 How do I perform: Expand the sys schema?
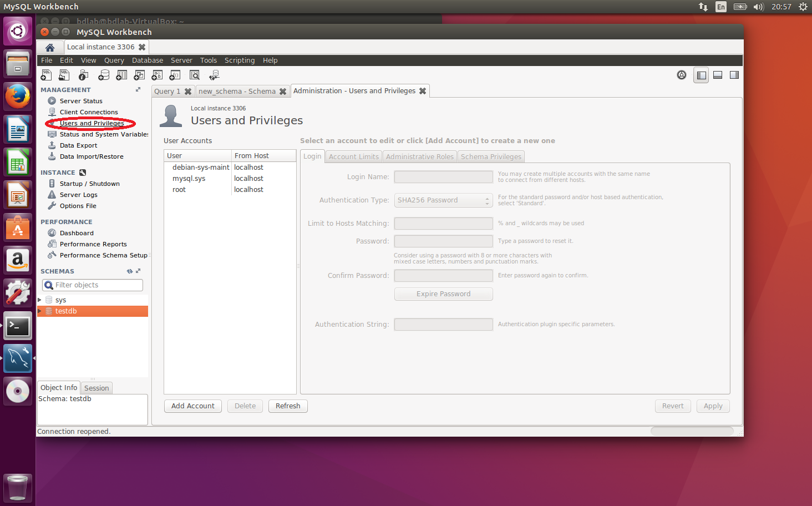pos(39,300)
